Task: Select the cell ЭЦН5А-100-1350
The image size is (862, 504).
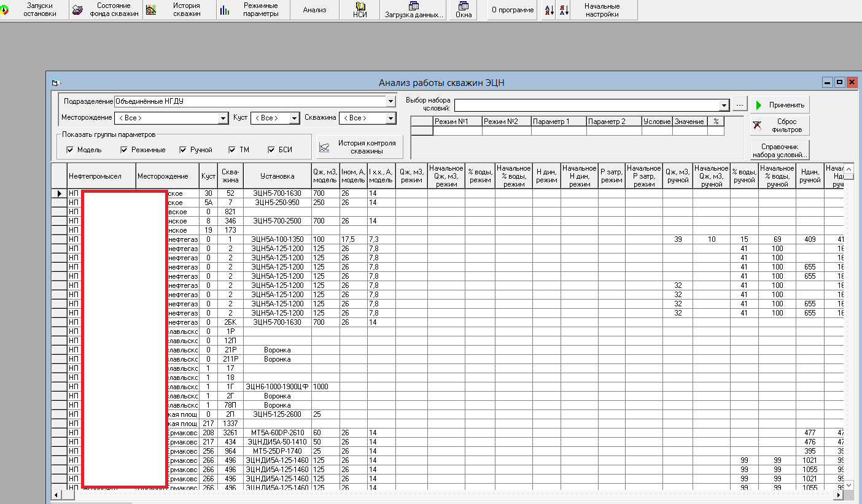Action: point(277,239)
